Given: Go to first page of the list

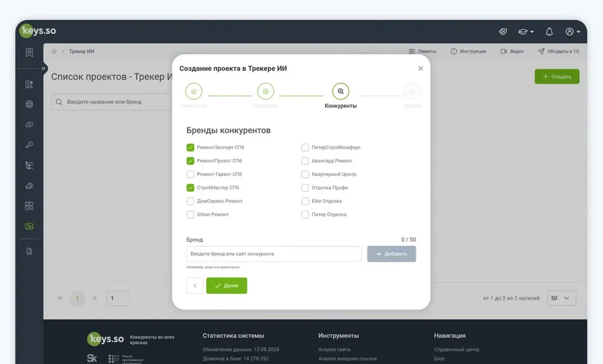Looking at the screenshot, I should pyautogui.click(x=59, y=298).
